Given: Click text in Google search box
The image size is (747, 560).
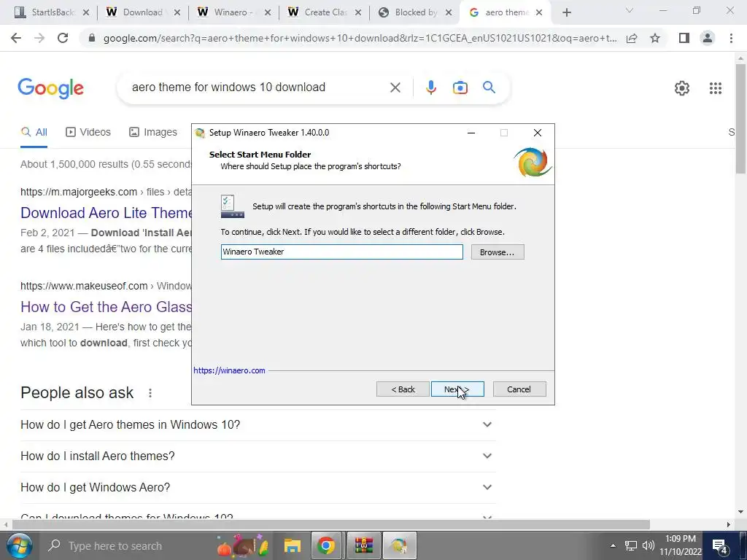Looking at the screenshot, I should [x=228, y=87].
